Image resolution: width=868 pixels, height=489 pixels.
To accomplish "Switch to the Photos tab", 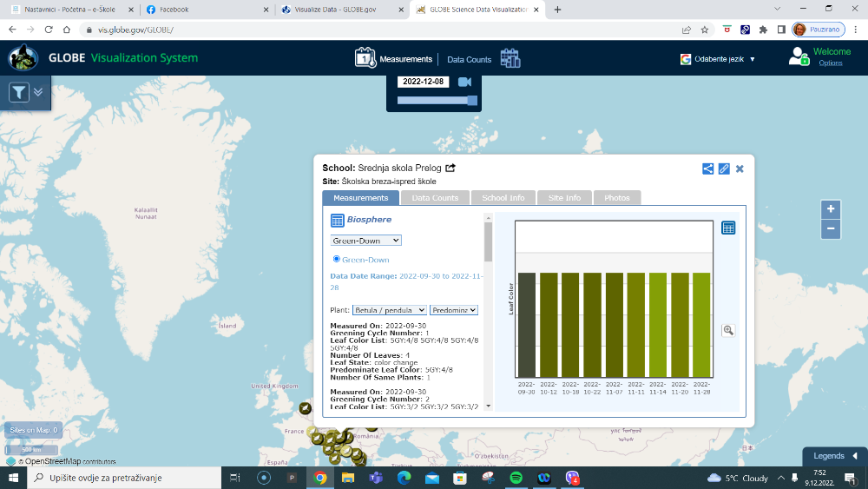I will point(616,198).
